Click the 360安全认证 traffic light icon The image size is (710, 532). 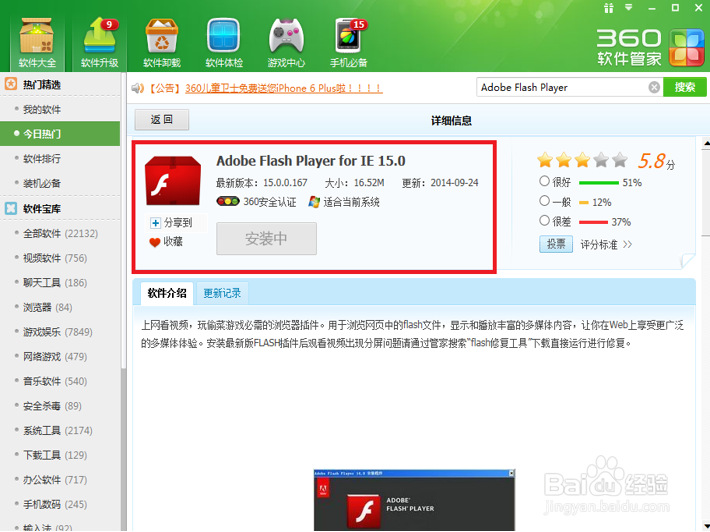(228, 201)
